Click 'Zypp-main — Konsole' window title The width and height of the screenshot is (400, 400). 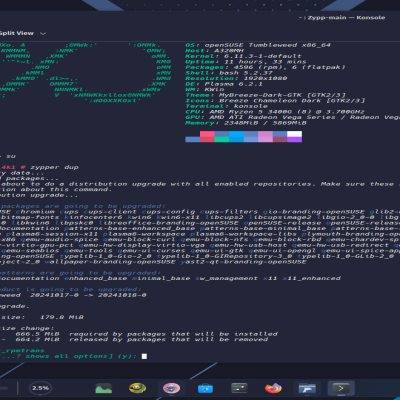[346, 18]
